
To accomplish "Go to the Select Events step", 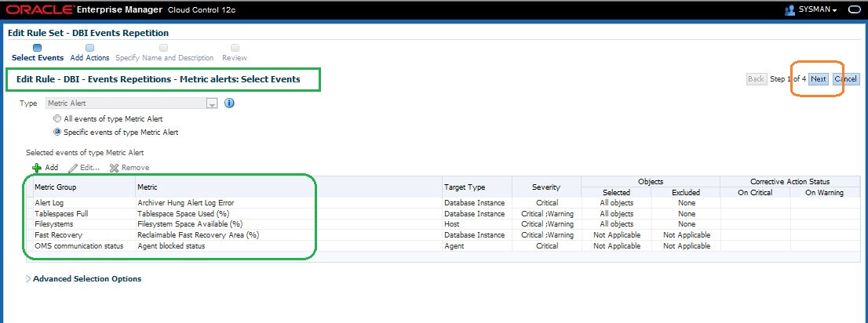I will [38, 57].
